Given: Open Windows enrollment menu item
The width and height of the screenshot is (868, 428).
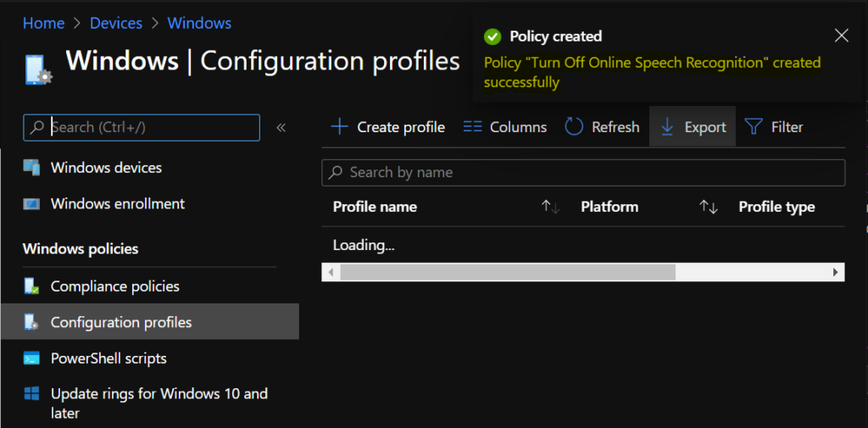Looking at the screenshot, I should 117,203.
